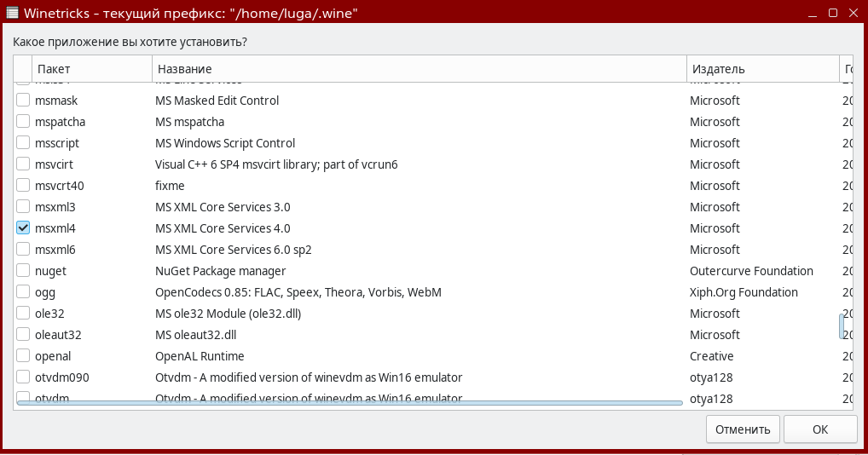Image resolution: width=868 pixels, height=455 pixels.
Task: Tick the nuget package checkbox
Action: click(23, 271)
